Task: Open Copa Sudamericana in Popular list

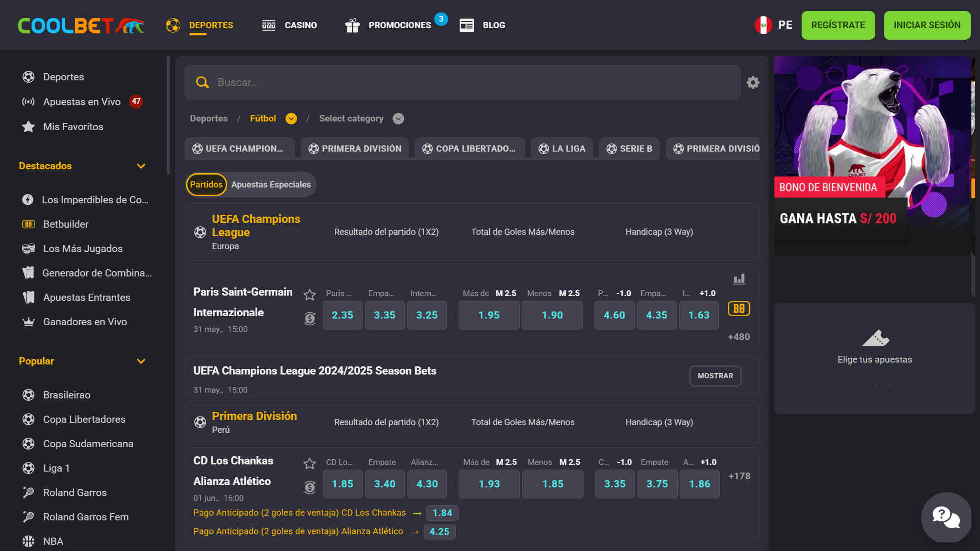Action: point(78,443)
